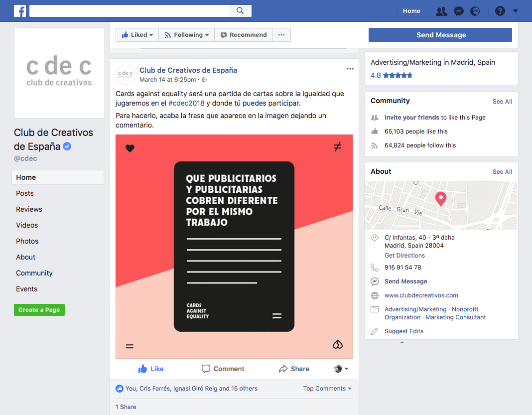Open the Cards Against Equality post image
The image size is (532, 415).
(x=234, y=246)
